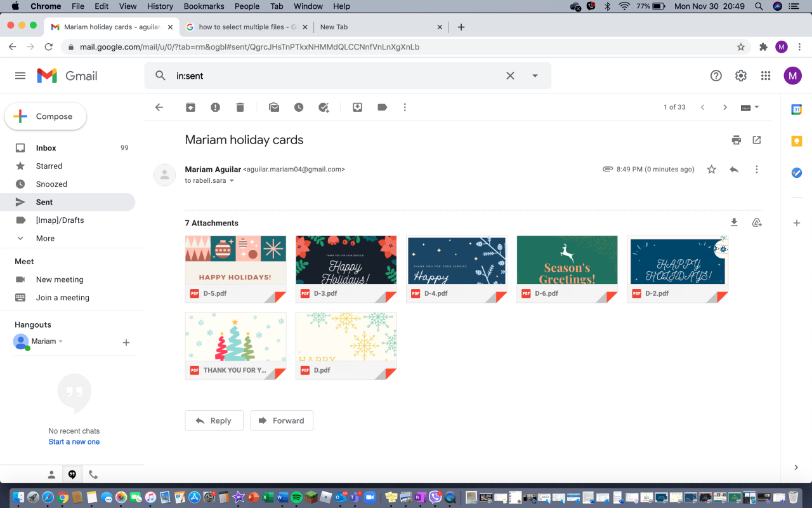Archive this email conversation

[x=190, y=107]
